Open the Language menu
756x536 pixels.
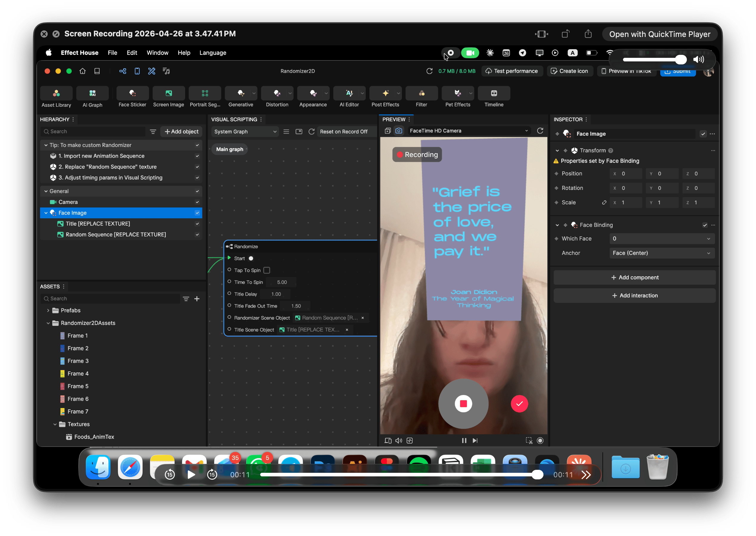213,53
